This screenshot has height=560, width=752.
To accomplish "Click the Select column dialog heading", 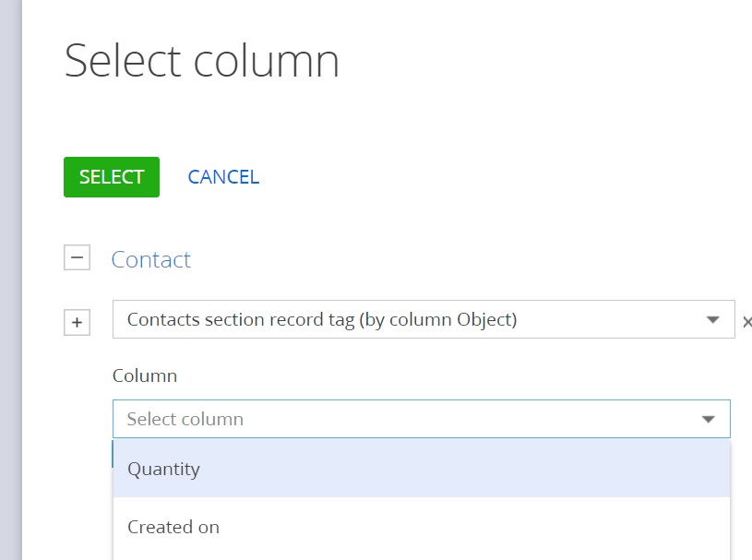I will (201, 60).
